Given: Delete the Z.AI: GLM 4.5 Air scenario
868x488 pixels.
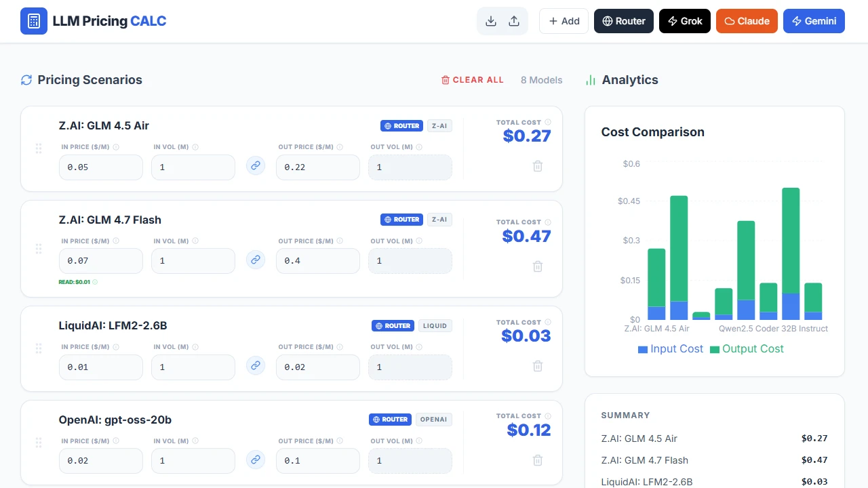Looking at the screenshot, I should coord(538,166).
